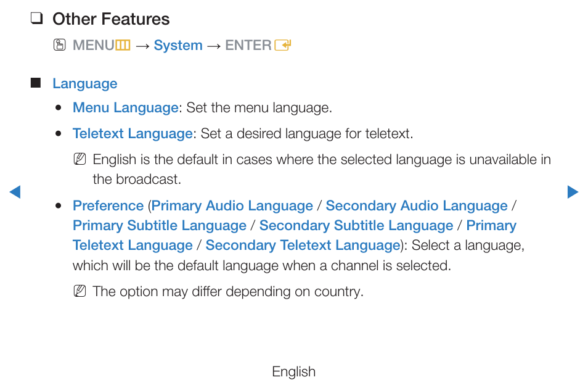Image resolution: width=588 pixels, height=385 pixels.
Task: Click the English label at page bottom
Action: [293, 371]
